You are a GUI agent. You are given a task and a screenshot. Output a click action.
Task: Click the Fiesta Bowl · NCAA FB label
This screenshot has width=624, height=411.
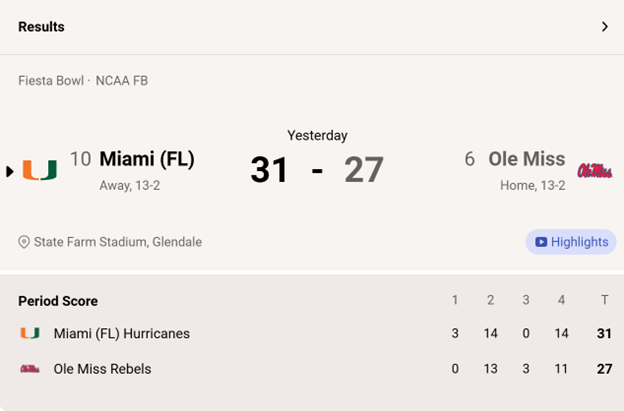[x=83, y=80]
